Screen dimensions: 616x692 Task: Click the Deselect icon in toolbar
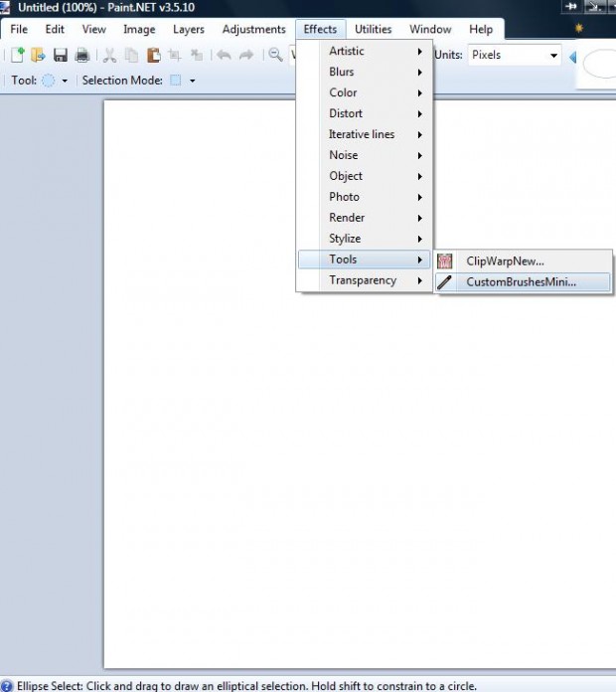click(x=196, y=55)
